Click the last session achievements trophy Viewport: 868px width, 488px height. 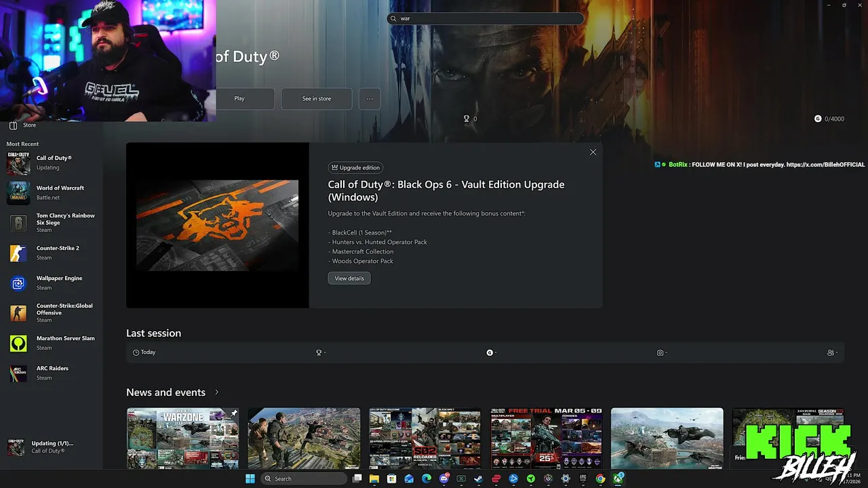click(x=319, y=352)
